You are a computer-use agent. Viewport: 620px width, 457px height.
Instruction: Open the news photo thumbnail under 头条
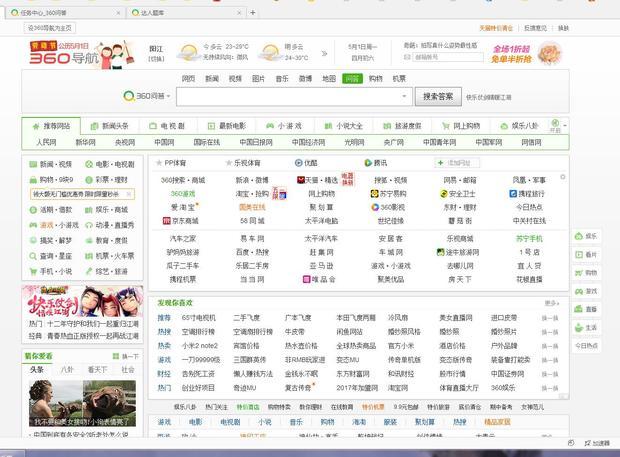[82, 403]
